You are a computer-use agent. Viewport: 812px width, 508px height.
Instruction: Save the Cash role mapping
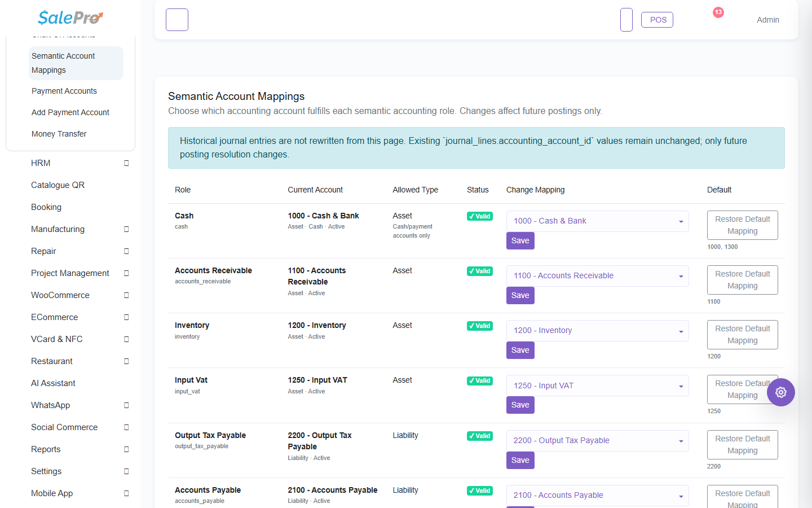(520, 241)
